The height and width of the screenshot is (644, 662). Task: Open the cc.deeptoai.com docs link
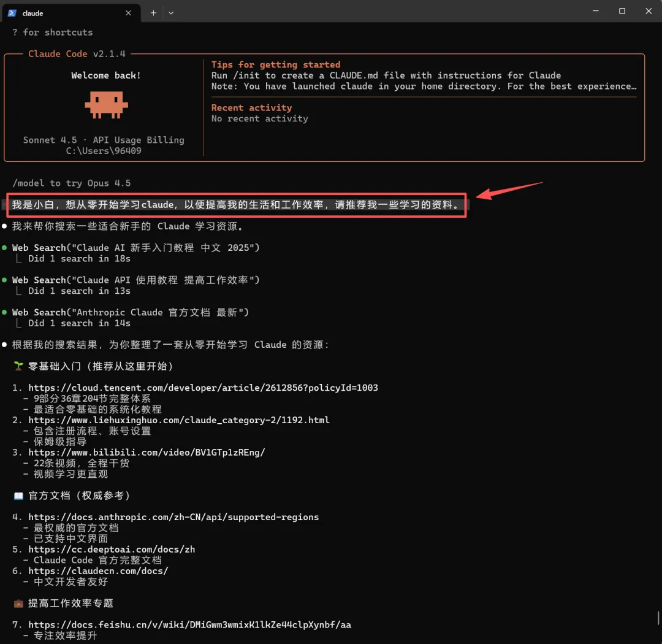coord(112,550)
